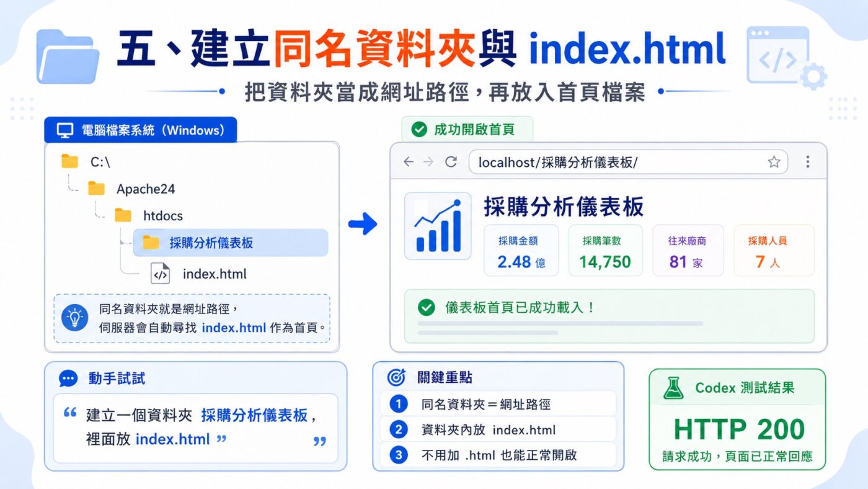Click the 成功開啟首頁 green check icon
Screen dimensions: 868x489
click(419, 130)
